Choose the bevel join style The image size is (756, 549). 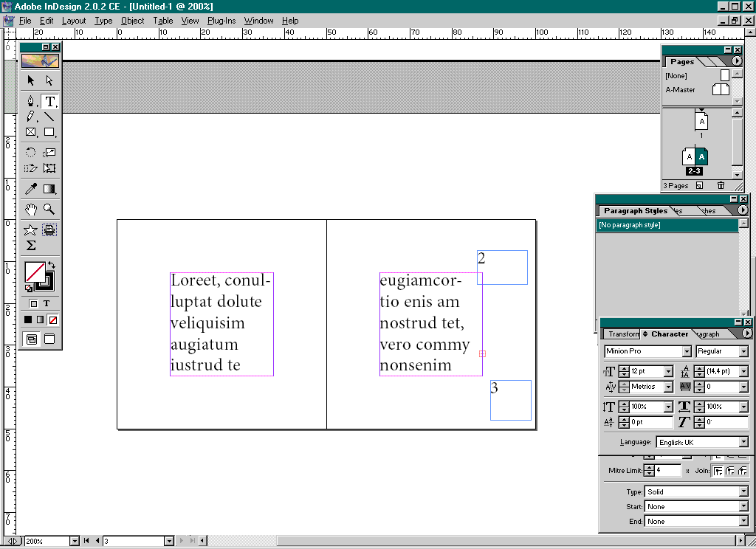tap(743, 471)
